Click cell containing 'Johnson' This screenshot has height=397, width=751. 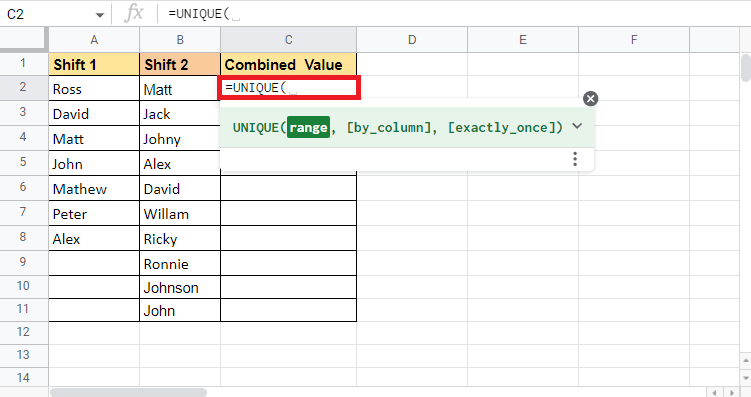pyautogui.click(x=180, y=287)
